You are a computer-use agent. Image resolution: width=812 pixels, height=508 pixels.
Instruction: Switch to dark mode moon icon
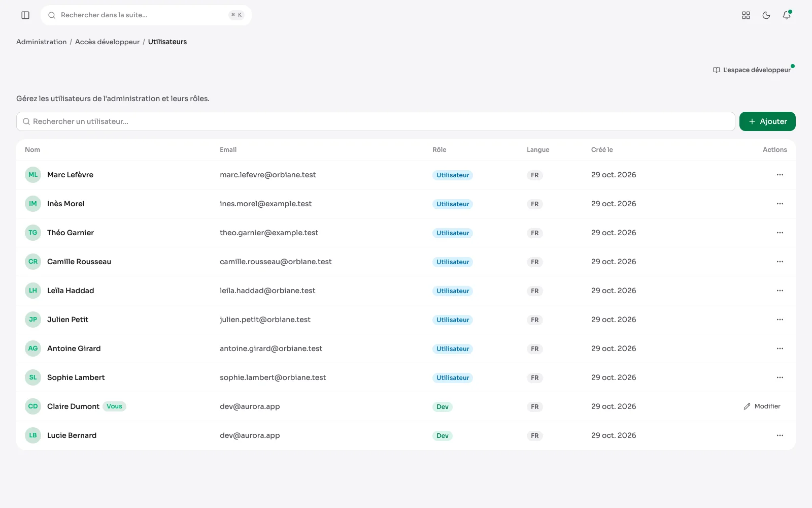766,15
